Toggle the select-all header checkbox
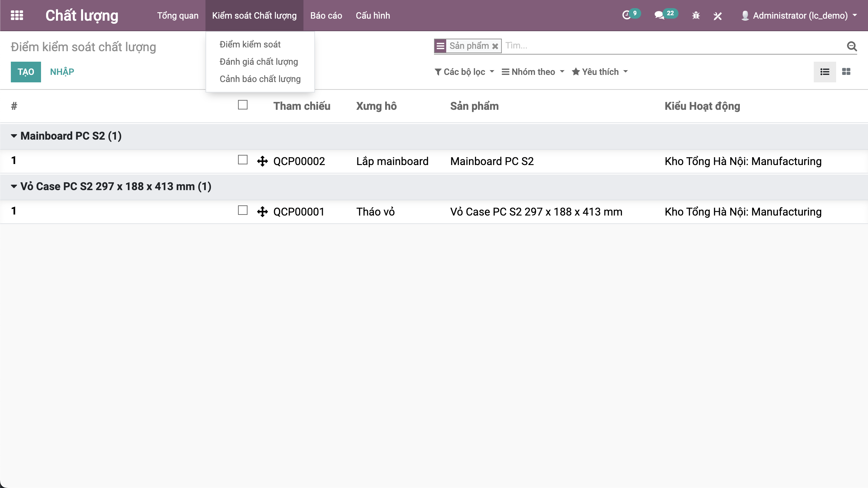 click(x=243, y=105)
